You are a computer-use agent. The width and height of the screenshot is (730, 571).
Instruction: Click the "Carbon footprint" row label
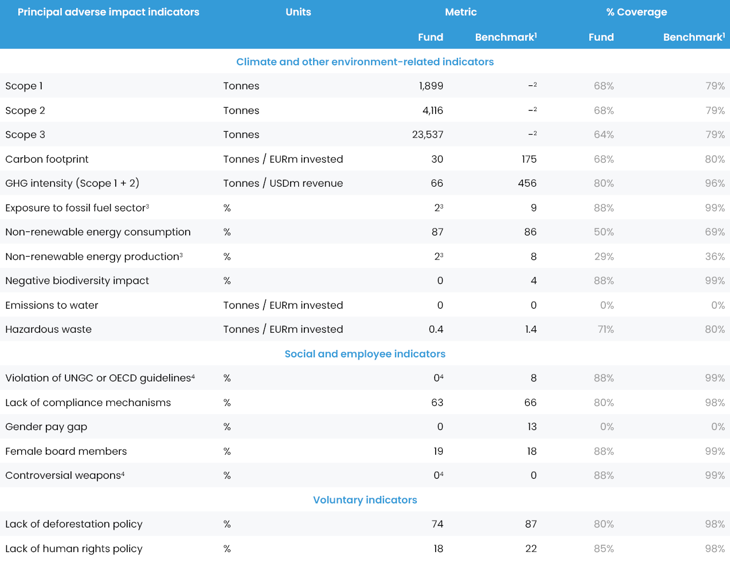click(x=47, y=159)
